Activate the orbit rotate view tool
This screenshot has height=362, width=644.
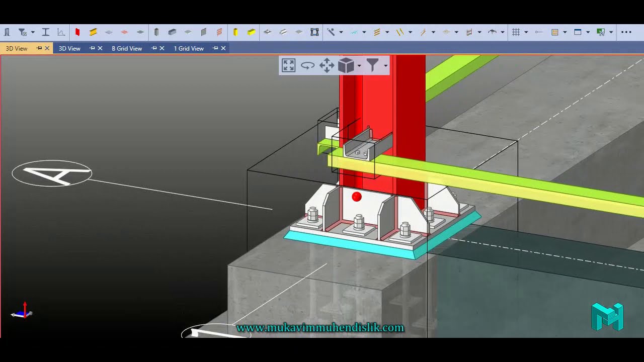tap(307, 65)
